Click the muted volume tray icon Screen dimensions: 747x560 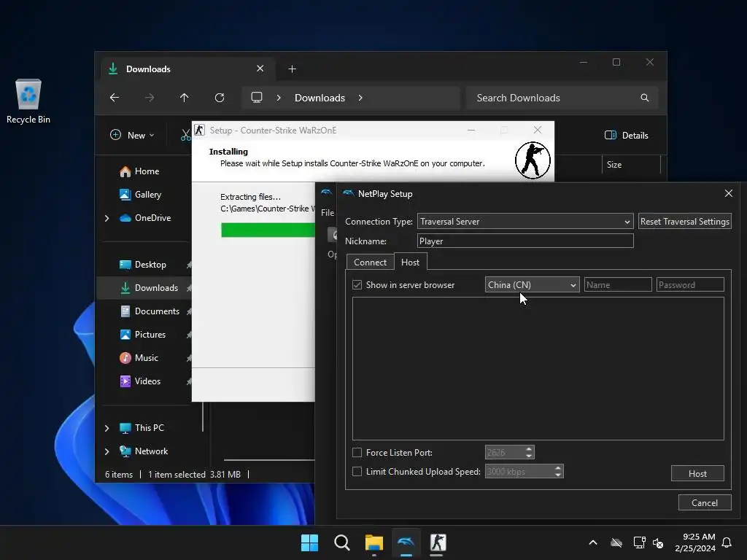click(x=659, y=542)
